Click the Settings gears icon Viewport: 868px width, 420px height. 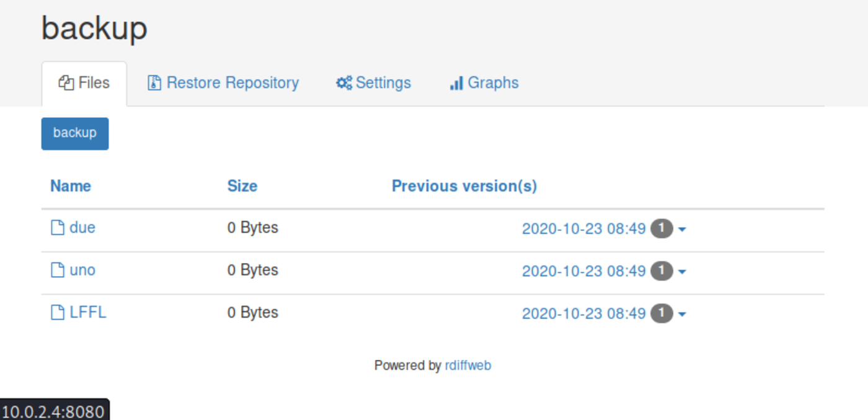click(343, 82)
